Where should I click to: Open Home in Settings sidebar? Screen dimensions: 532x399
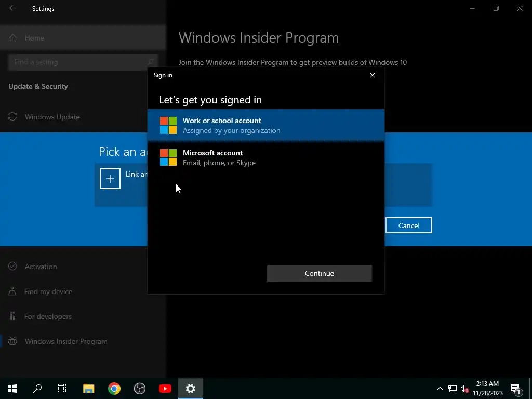click(x=83, y=38)
